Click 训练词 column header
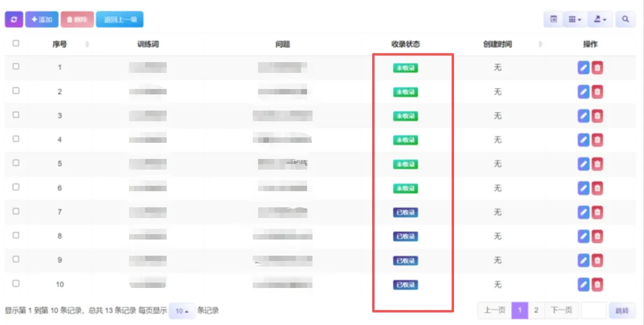The image size is (644, 325). 148,44
